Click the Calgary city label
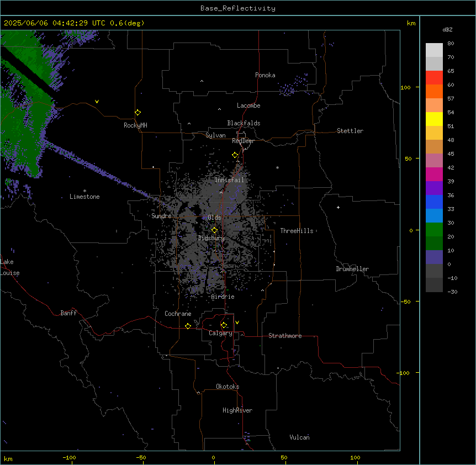 (220, 333)
